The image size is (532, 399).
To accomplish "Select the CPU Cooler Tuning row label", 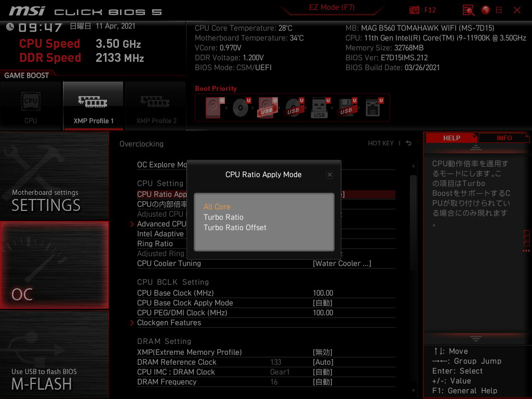I will click(169, 263).
